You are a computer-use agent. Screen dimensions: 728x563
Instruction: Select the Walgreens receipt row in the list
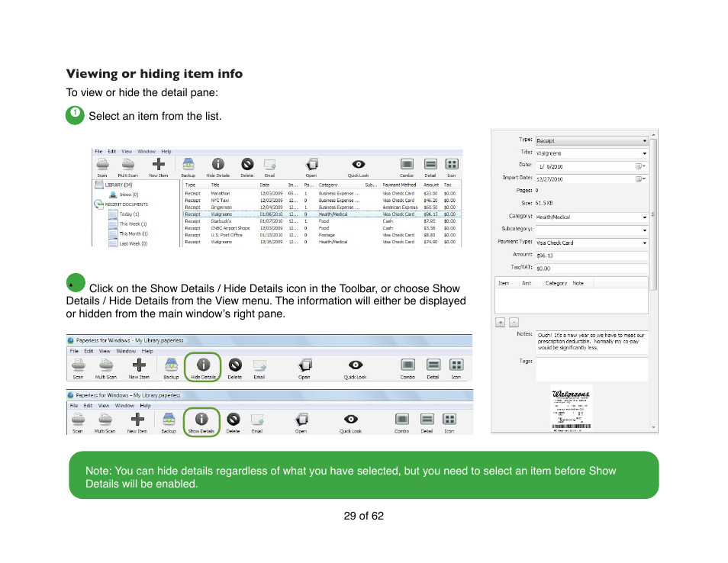(x=305, y=215)
